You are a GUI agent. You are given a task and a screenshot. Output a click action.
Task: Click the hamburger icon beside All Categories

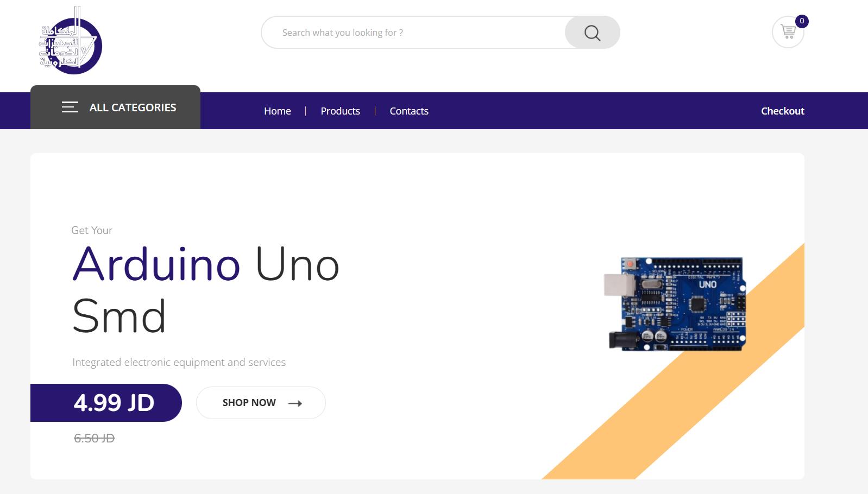(x=70, y=107)
